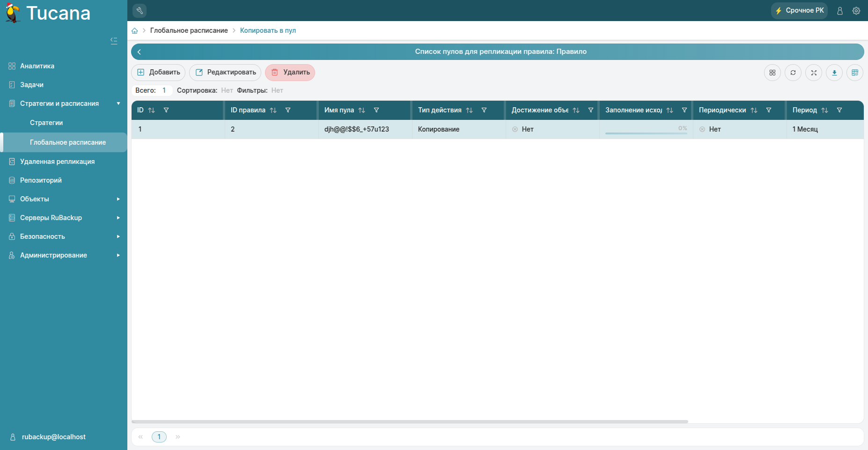
Task: Click the Заполнение исходного progress bar
Action: (646, 133)
